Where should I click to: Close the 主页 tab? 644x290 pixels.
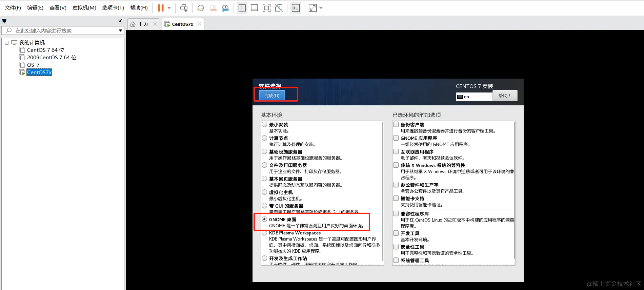tap(155, 24)
